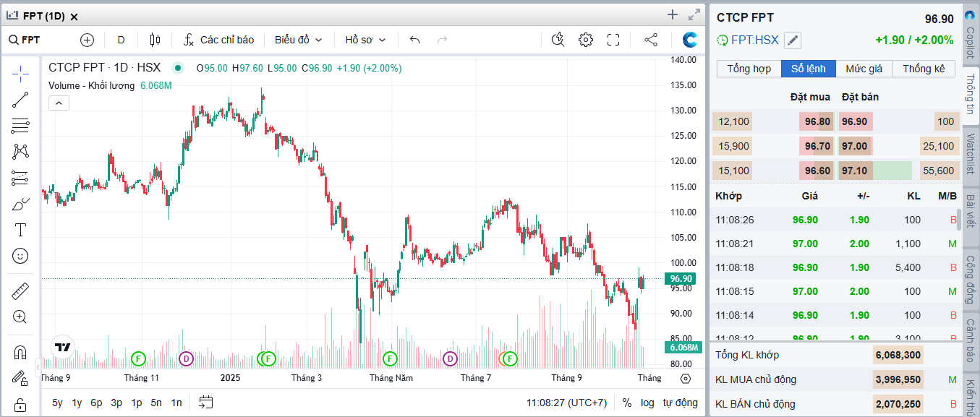The height and width of the screenshot is (417, 980).
Task: Switch to the Sổ lệnh tab
Action: pos(808,69)
